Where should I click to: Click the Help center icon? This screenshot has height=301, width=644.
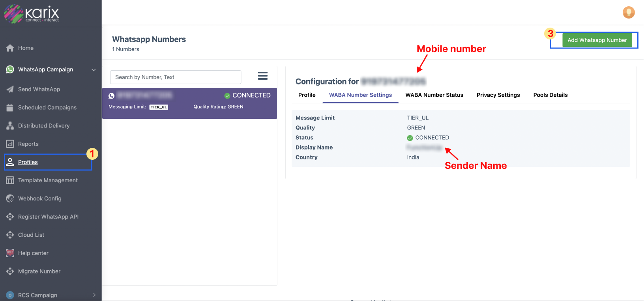pos(10,253)
